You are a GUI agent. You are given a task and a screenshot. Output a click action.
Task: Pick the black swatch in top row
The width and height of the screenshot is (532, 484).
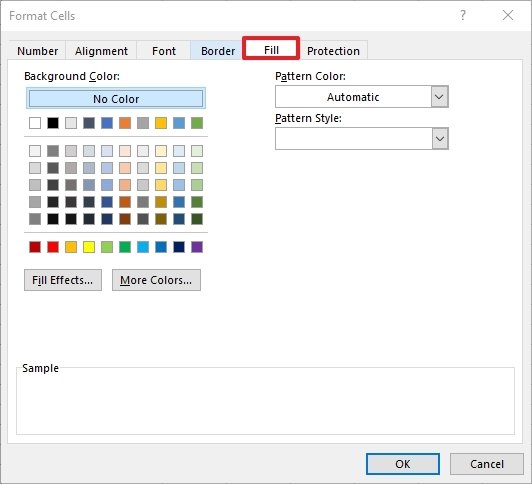pyautogui.click(x=53, y=123)
